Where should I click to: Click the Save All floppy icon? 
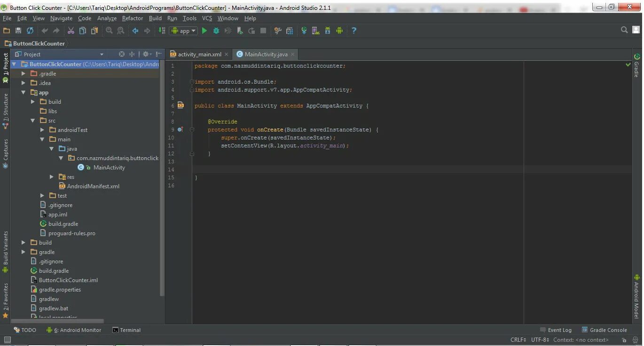click(18, 31)
